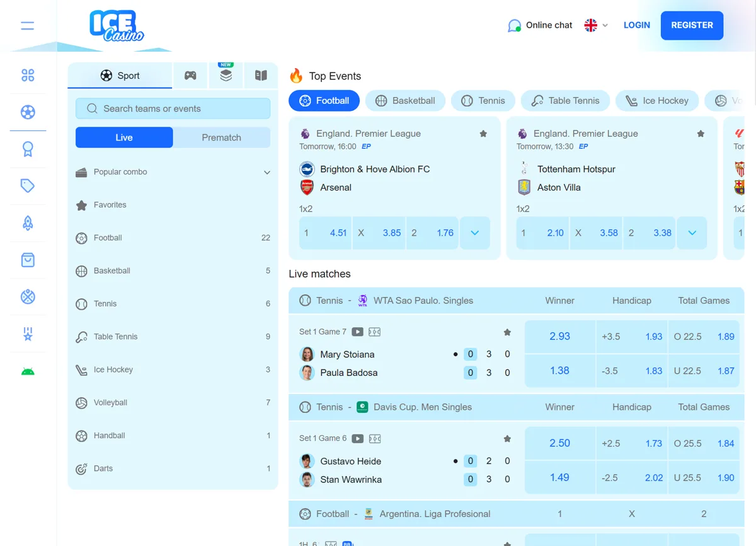Open the four-circles lobby icon in sidebar
Viewport: 756px width, 546px height.
point(28,76)
